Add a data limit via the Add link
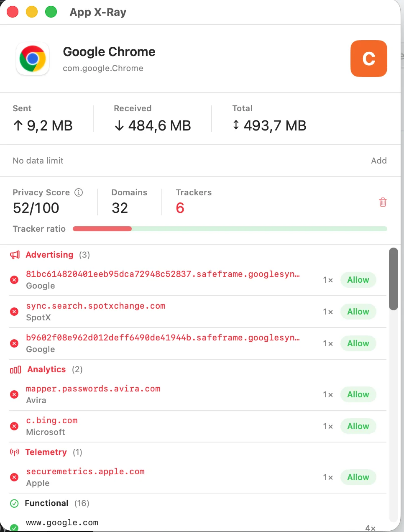This screenshot has width=404, height=532. click(x=379, y=161)
